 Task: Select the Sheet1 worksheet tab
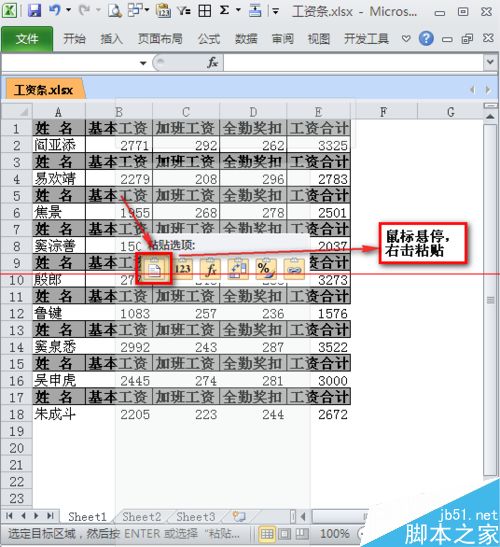tap(87, 516)
